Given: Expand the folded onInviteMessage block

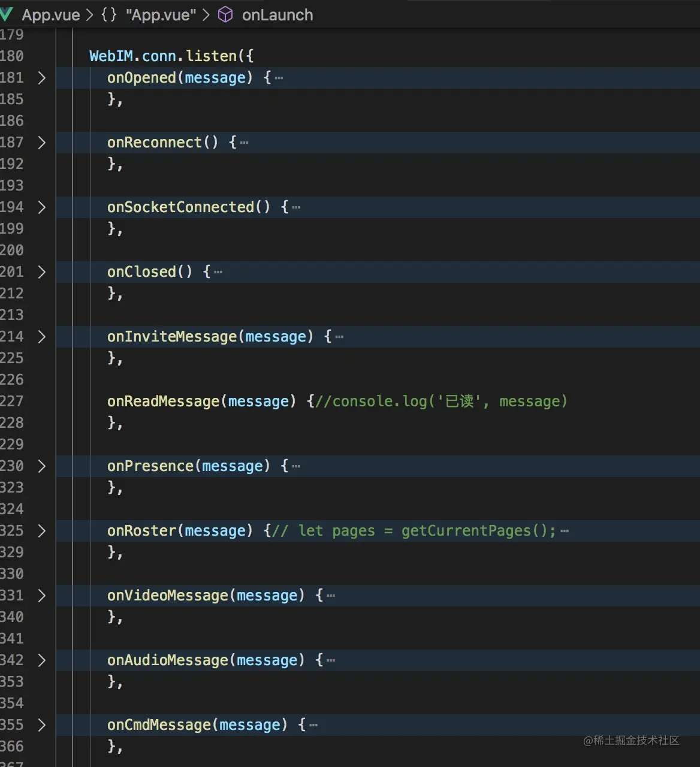Looking at the screenshot, I should tap(41, 337).
